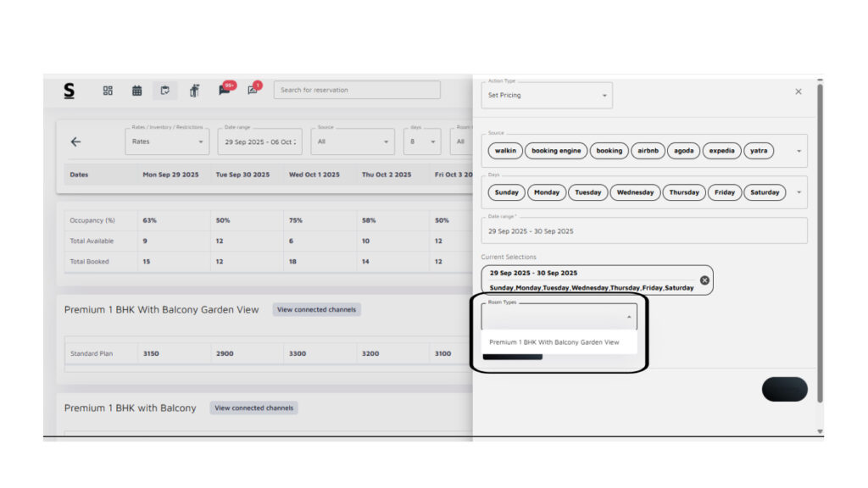This screenshot has width=868, height=488.
Task: Select Premium 1 BHK With Balcony Garden View option
Action: [554, 342]
